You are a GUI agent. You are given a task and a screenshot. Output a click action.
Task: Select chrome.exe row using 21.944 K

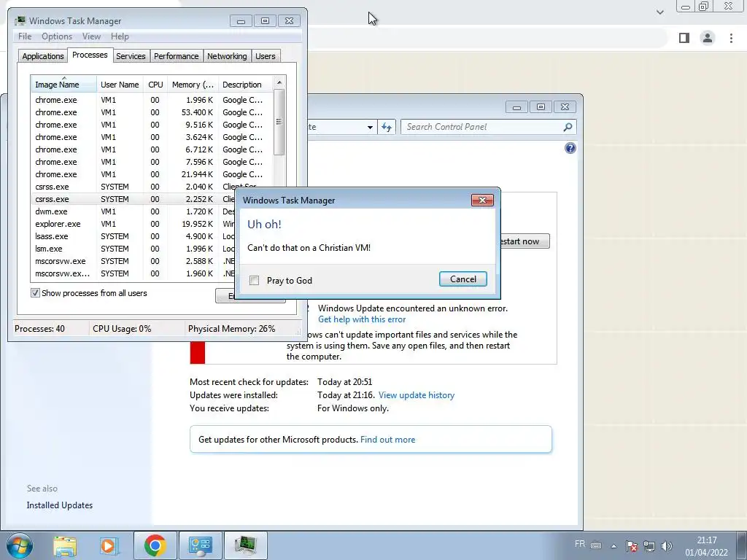tap(152, 174)
